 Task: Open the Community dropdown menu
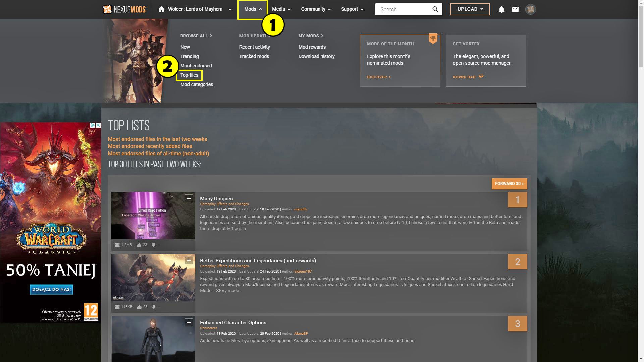(x=316, y=9)
